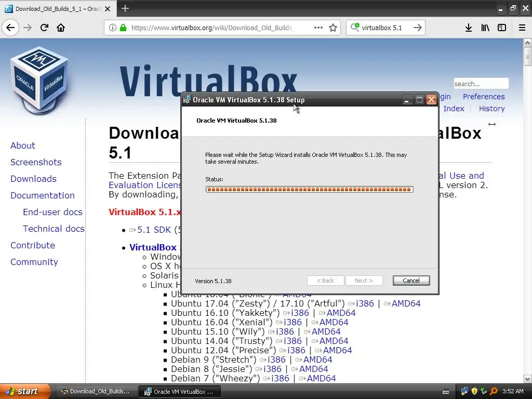Go back with the browser back arrow
The width and height of the screenshot is (532, 399).
10,28
